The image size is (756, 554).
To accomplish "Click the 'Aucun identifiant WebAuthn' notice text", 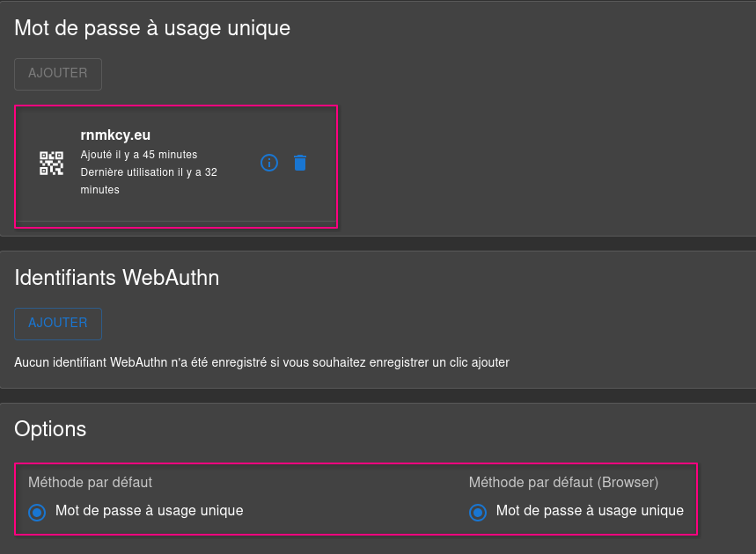I will pos(261,362).
